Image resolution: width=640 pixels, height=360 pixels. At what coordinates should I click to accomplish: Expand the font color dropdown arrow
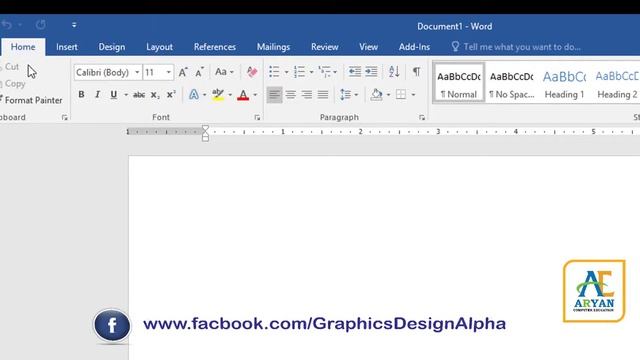pos(255,95)
